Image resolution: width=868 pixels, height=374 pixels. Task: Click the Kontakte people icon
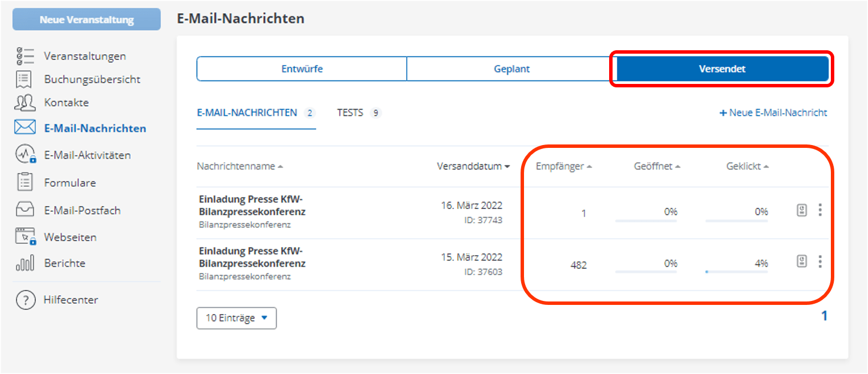click(25, 103)
